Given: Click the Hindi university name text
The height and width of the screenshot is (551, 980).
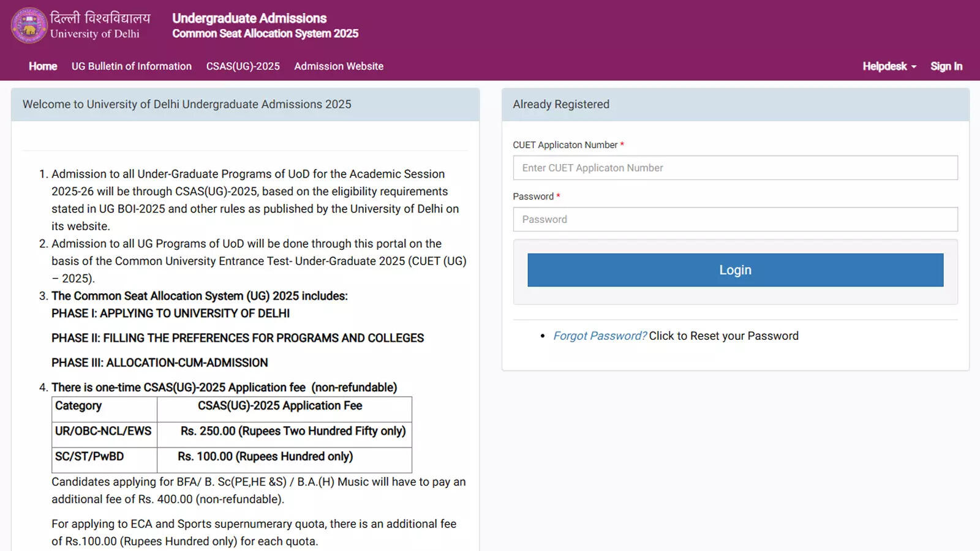Looking at the screenshot, I should (100, 17).
